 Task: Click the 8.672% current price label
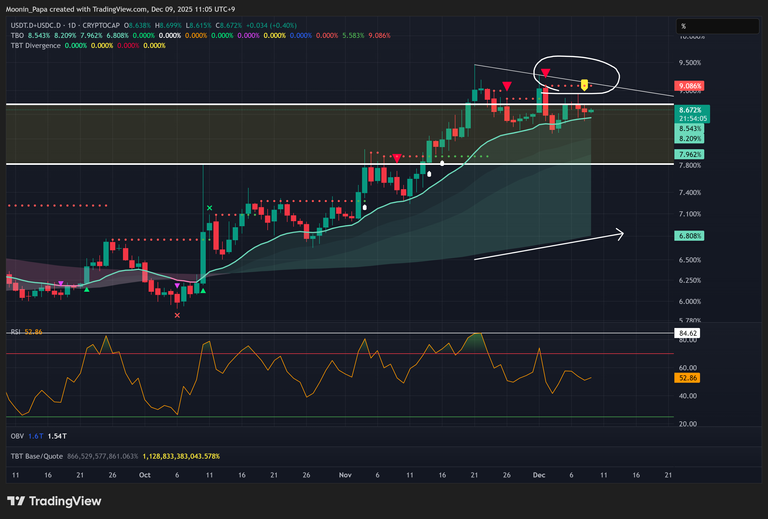tap(689, 108)
